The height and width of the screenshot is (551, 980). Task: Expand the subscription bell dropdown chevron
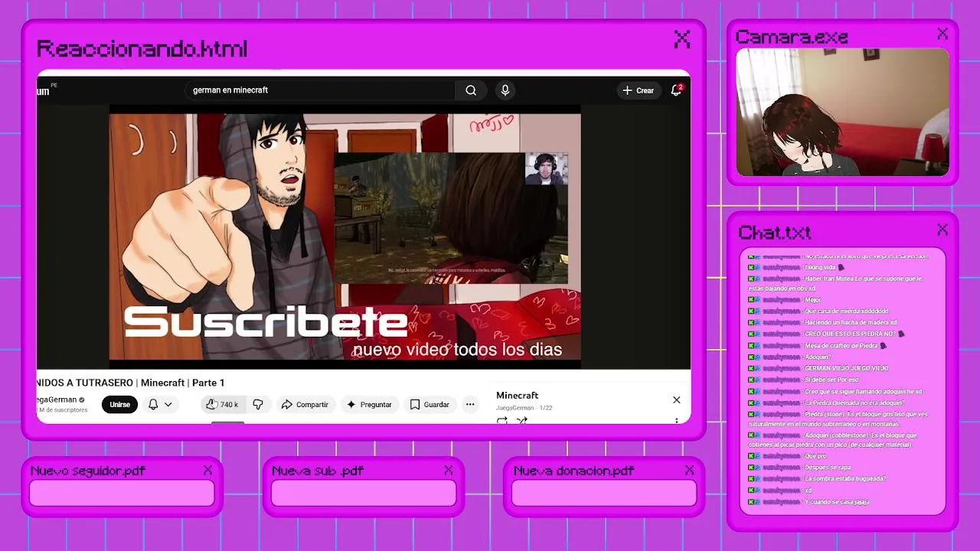[x=168, y=404]
